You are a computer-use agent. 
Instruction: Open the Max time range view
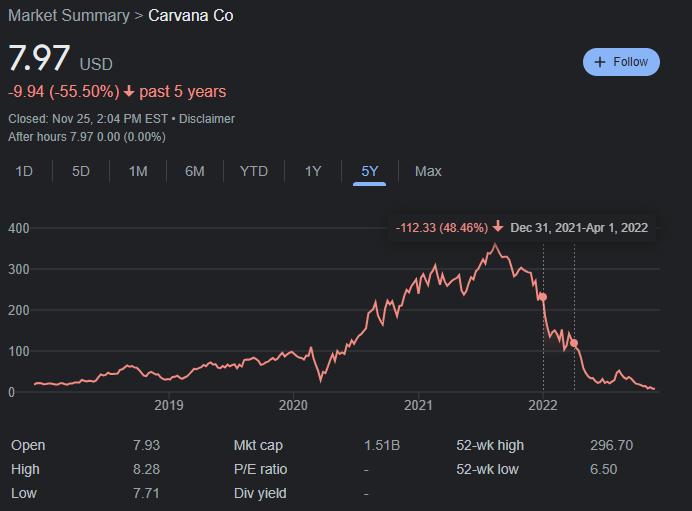point(428,171)
